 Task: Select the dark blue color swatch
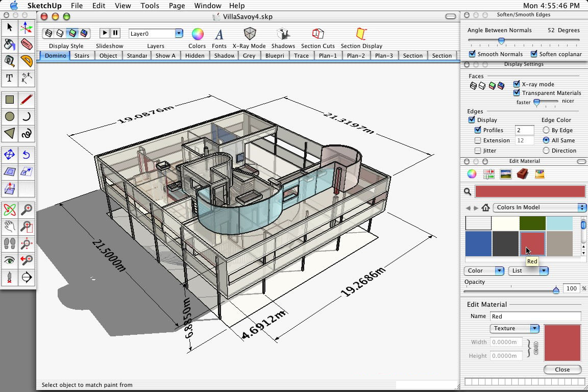click(x=478, y=244)
